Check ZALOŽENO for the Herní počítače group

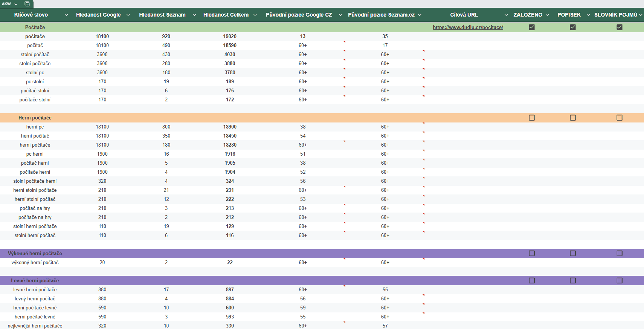[532, 118]
